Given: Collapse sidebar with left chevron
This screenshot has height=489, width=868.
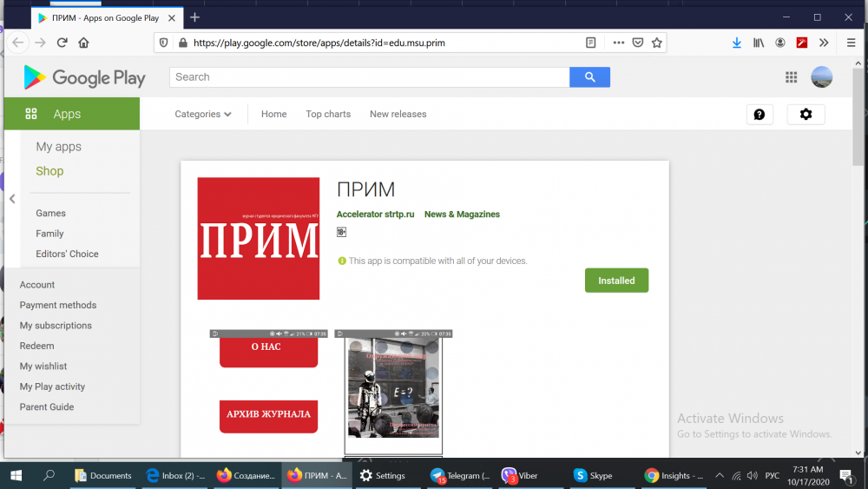Looking at the screenshot, I should (12, 199).
